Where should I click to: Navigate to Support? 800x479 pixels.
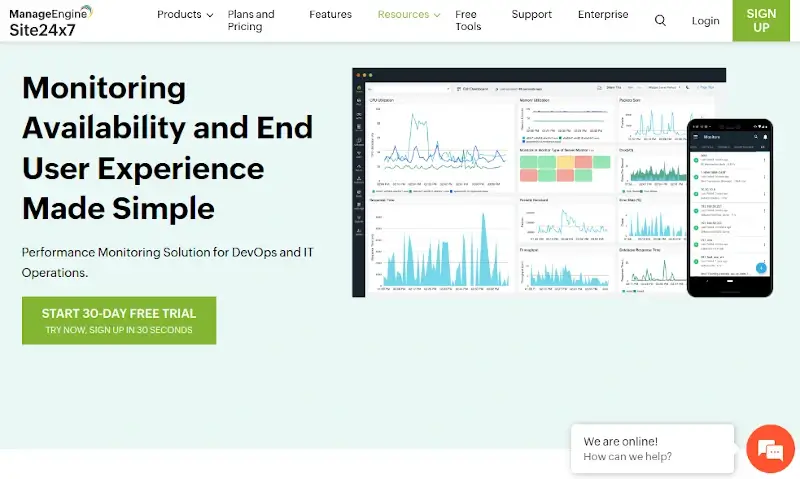coord(532,14)
